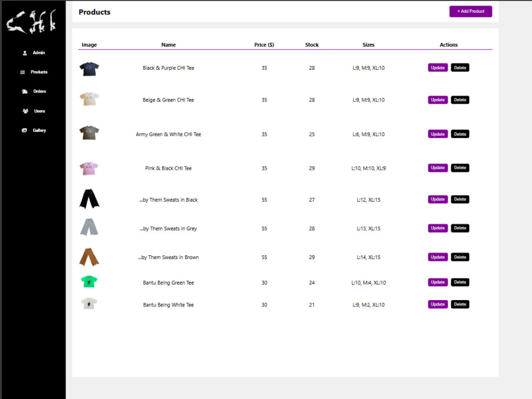Delete the Black & Purple CHI Tee
The width and height of the screenshot is (532, 399).
coord(460,68)
